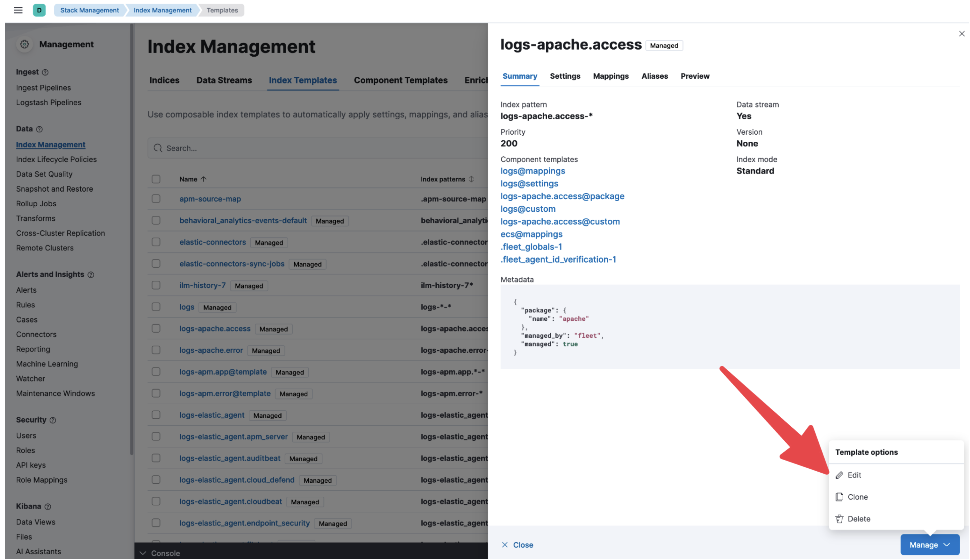This screenshot has width=970, height=560.
Task: Click the D space avatar icon
Action: [39, 10]
